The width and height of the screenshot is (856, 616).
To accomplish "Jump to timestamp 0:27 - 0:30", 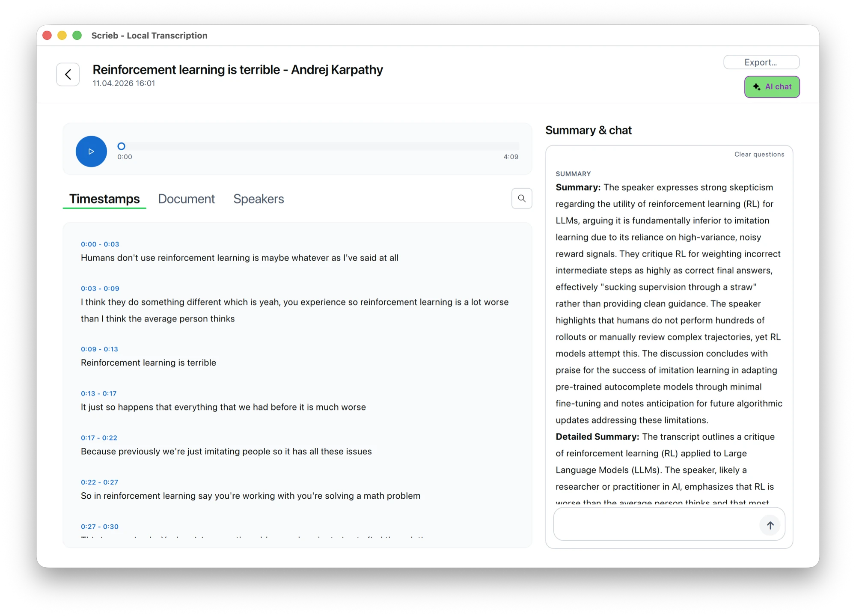I will [x=100, y=527].
